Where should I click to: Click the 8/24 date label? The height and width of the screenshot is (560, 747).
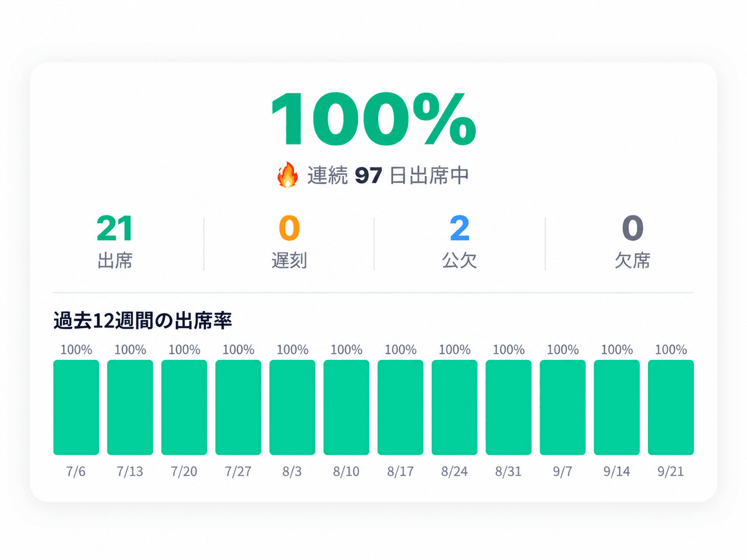point(454,471)
